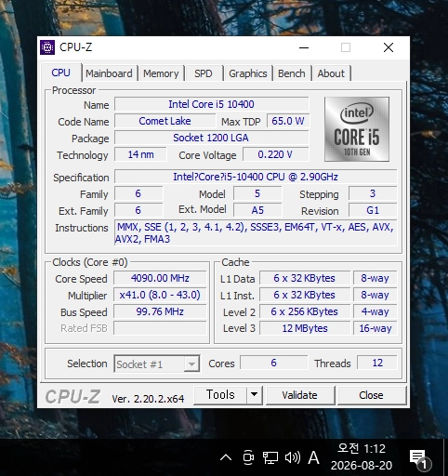The height and width of the screenshot is (476, 448).
Task: Click the CPU-Z app icon in title bar
Action: [x=47, y=47]
